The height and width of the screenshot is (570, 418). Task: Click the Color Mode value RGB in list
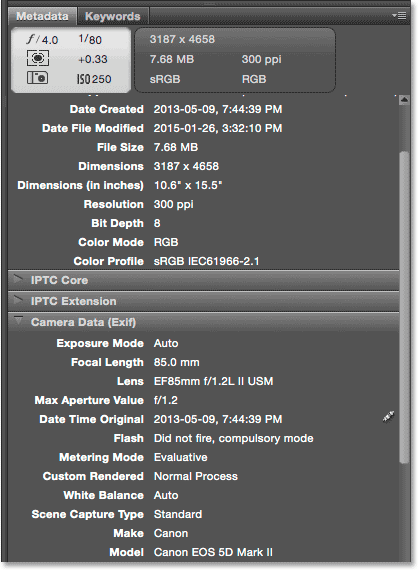click(x=166, y=242)
